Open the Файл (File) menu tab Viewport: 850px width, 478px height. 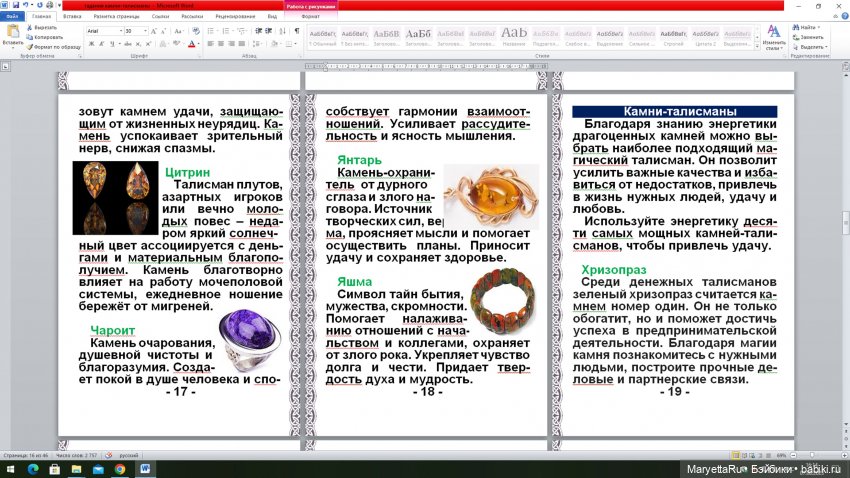(x=13, y=17)
